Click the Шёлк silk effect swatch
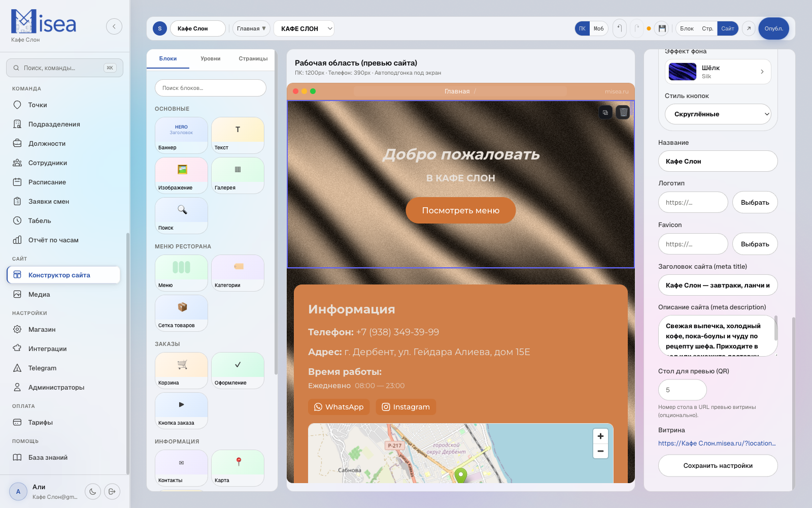Image resolution: width=812 pixels, height=508 pixels. point(682,72)
